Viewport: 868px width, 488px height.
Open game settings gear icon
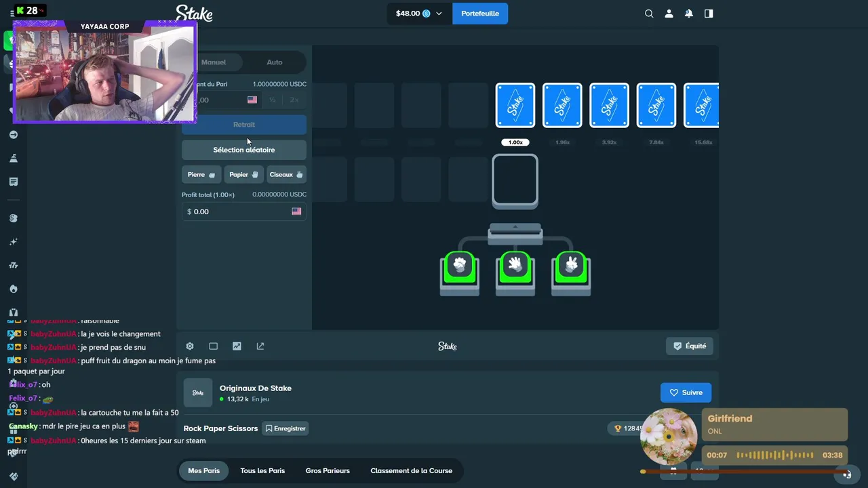190,346
